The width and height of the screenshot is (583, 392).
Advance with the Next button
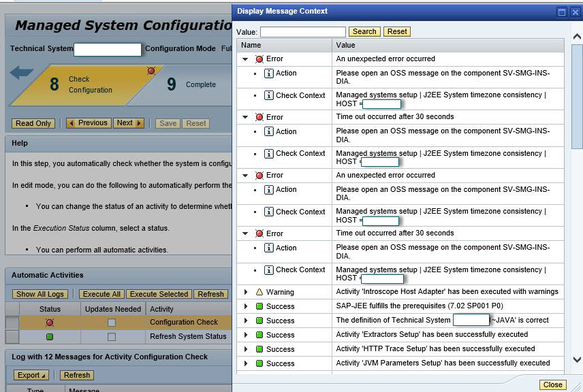click(x=129, y=123)
